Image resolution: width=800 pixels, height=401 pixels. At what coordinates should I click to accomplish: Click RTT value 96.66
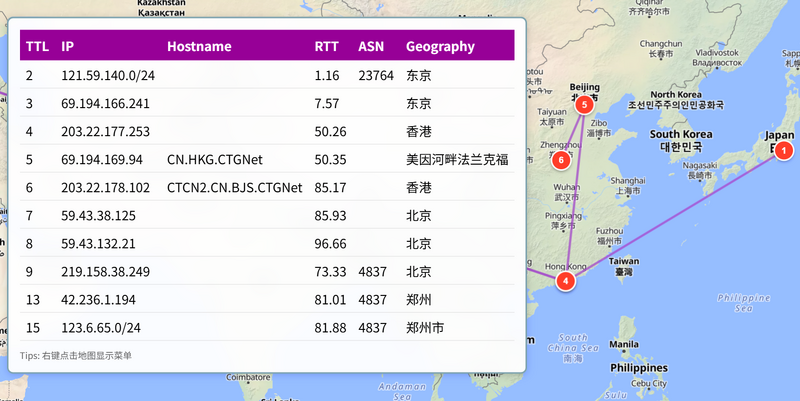pyautogui.click(x=330, y=244)
